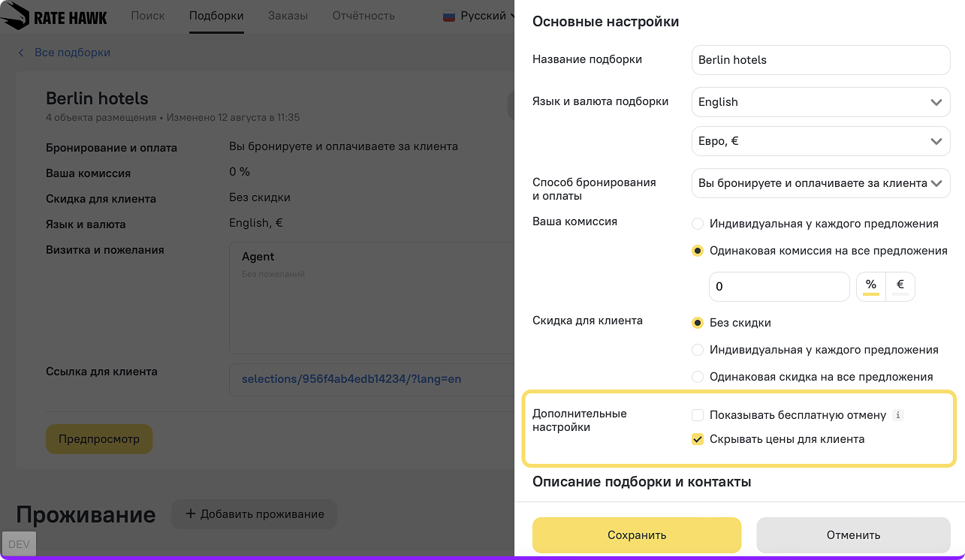Viewport: 965px width, 560px height.
Task: Click the yellow Сохранить button
Action: (x=636, y=535)
